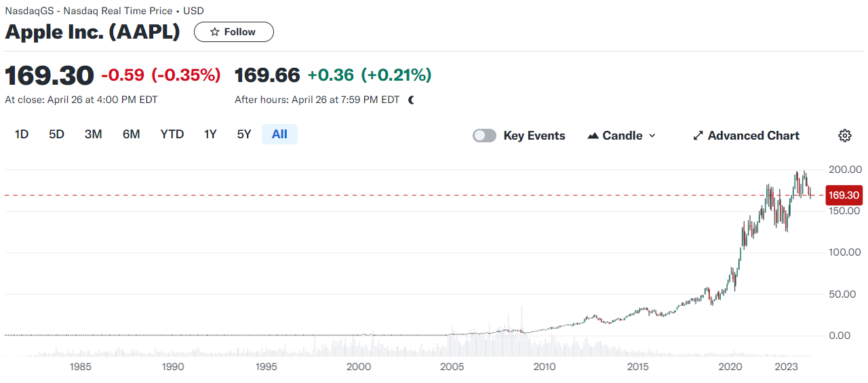The height and width of the screenshot is (383, 868).
Task: Click the 2020 x-axis label
Action: pos(730,367)
